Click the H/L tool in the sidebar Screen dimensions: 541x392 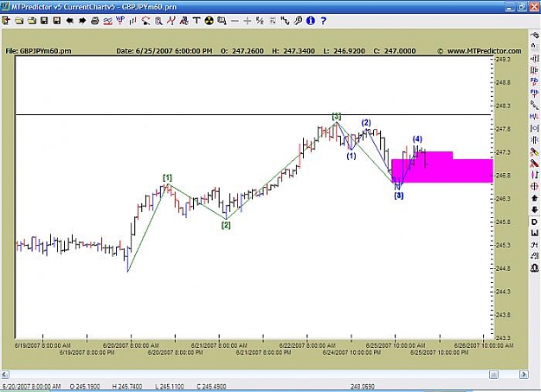534,117
